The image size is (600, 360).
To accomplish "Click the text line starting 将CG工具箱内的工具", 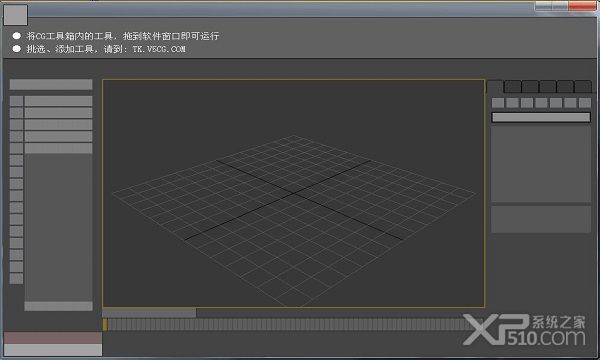I will (x=123, y=36).
